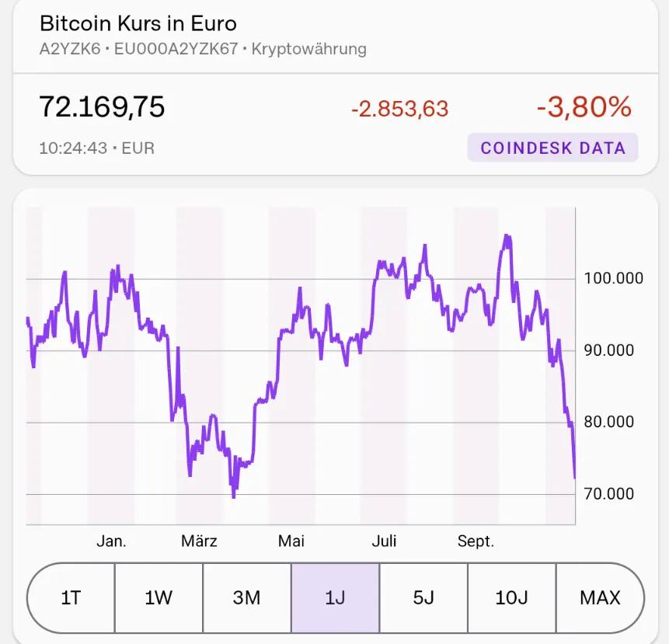Click the Sept. label on the x-axis
Viewport: 669px width, 644px height.
pos(476,541)
